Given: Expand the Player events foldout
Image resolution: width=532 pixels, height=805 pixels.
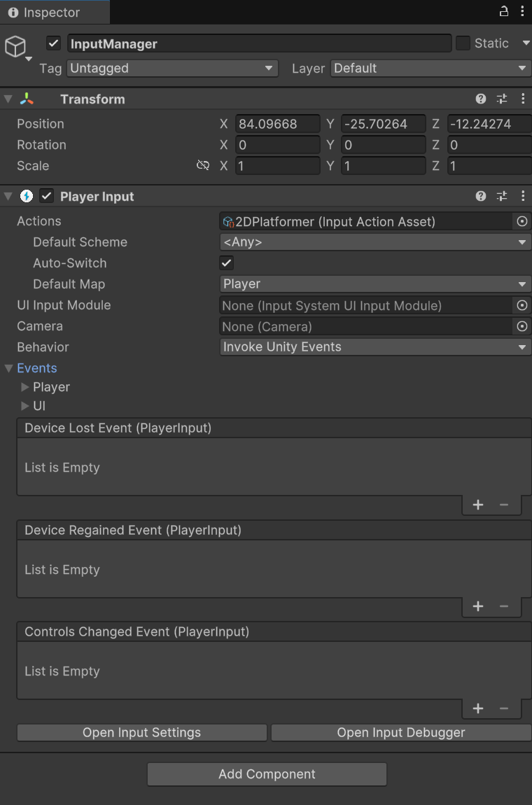Looking at the screenshot, I should (x=25, y=387).
